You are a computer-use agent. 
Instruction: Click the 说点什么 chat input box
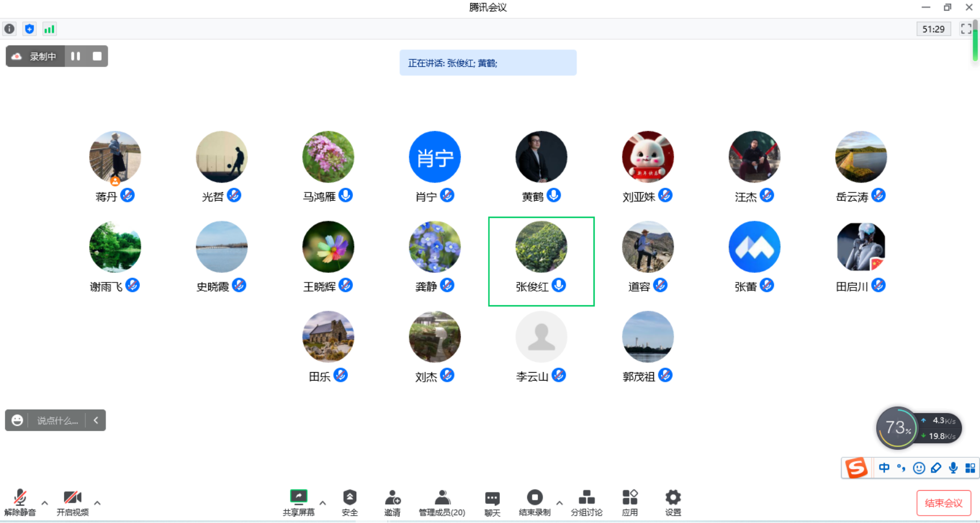click(x=57, y=420)
